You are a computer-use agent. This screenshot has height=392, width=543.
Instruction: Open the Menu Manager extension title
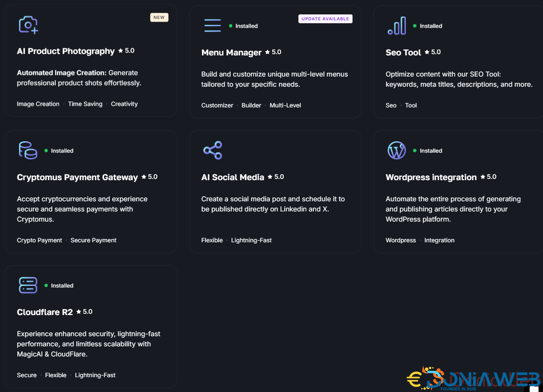point(231,52)
